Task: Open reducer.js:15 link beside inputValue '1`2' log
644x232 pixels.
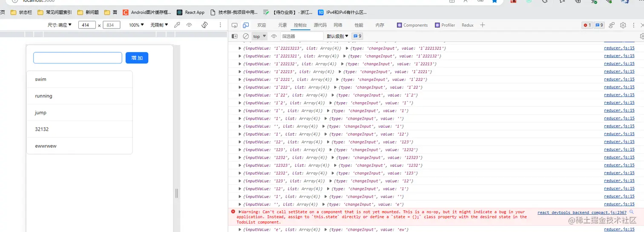Action: click(619, 103)
